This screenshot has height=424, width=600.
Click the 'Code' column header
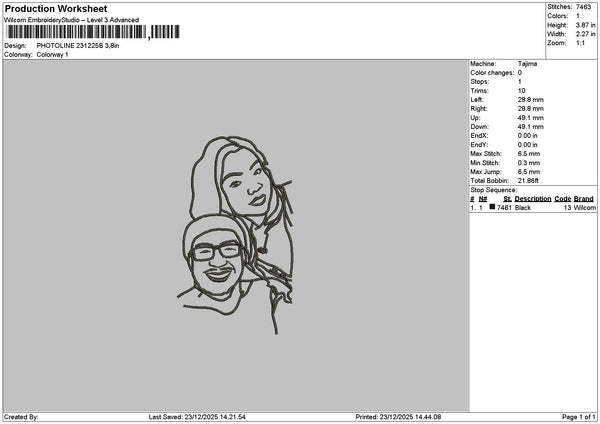[562, 199]
